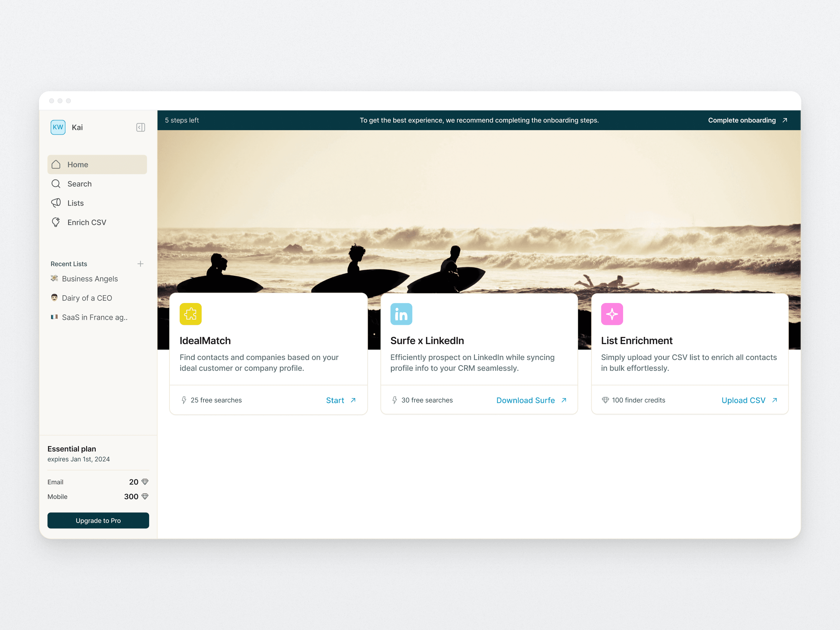The image size is (840, 630).
Task: Click the onboarding recommendation banner message
Action: point(479,120)
